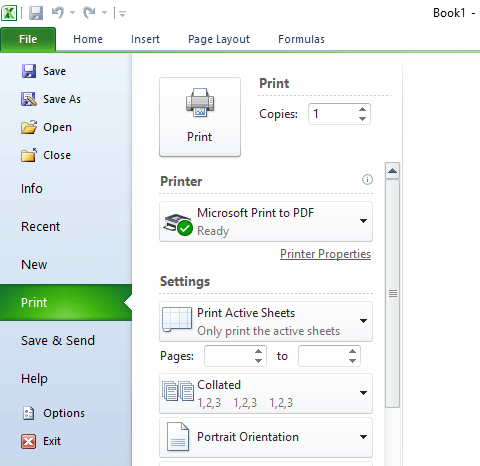Screen dimensions: 480x466
Task: Open the File tab
Action: 28,39
